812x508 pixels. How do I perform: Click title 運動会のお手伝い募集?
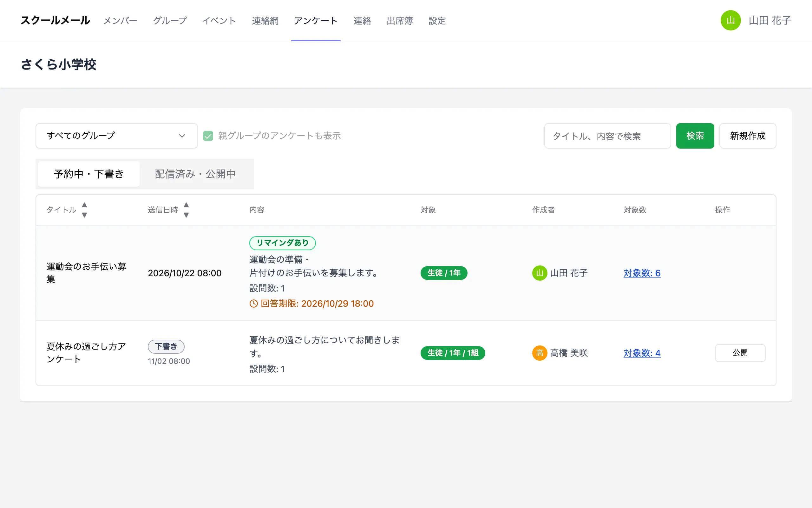point(86,273)
